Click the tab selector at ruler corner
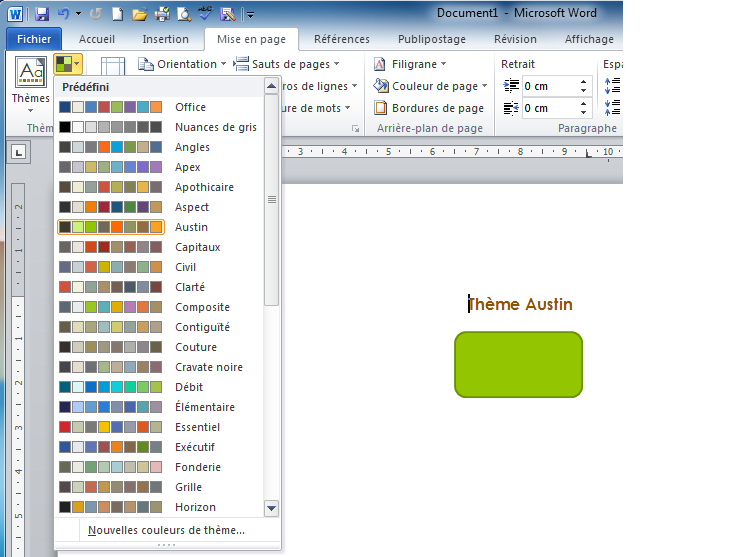 [19, 152]
